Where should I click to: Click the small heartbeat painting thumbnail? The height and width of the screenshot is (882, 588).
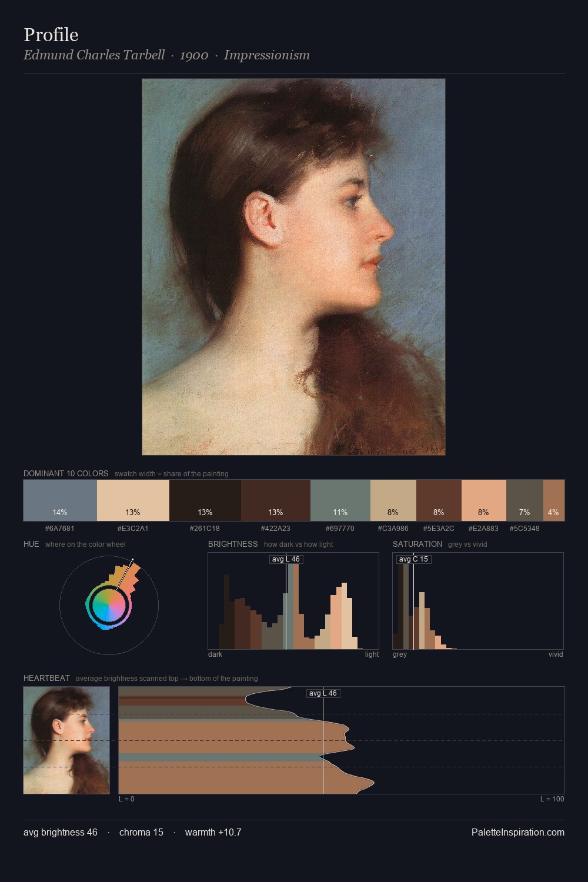66,740
